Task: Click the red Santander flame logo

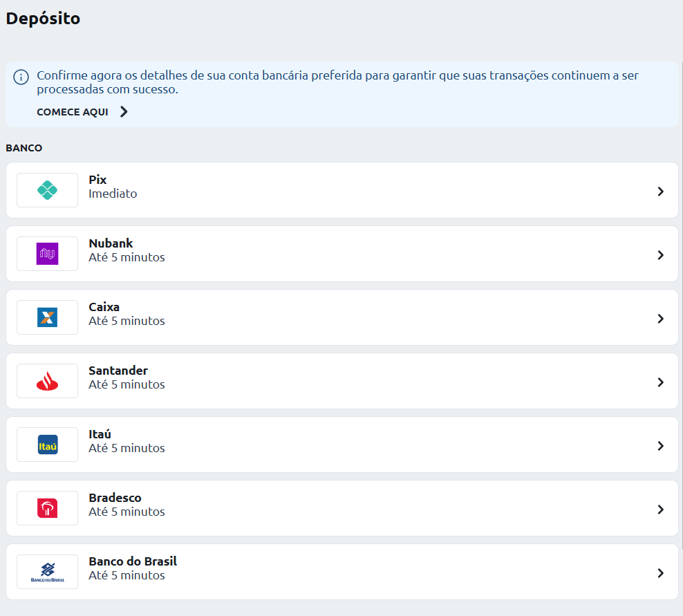Action: click(x=48, y=381)
